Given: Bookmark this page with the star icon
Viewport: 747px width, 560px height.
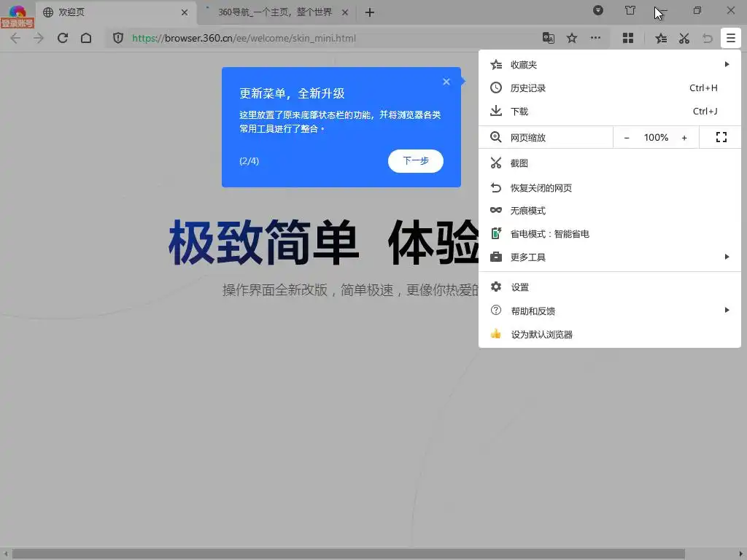Looking at the screenshot, I should (x=572, y=38).
